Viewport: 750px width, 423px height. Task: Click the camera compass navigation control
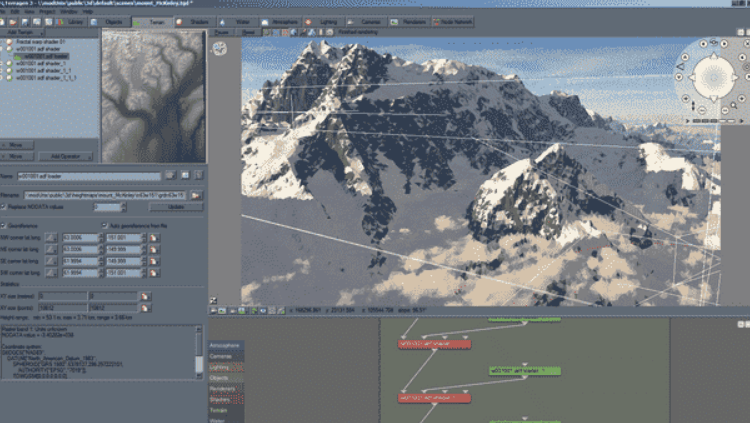click(x=713, y=77)
